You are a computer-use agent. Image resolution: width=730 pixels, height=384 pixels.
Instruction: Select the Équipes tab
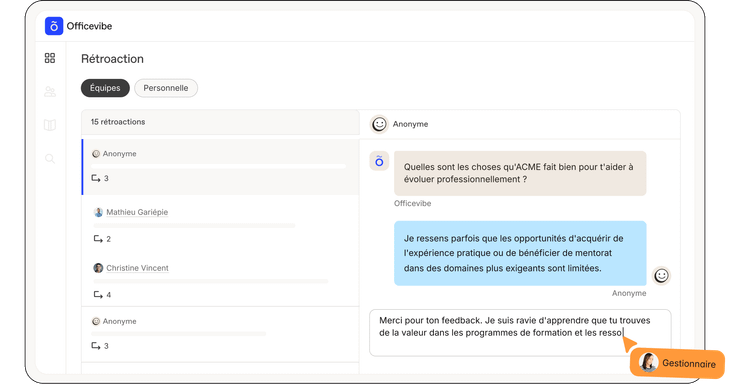tap(105, 88)
